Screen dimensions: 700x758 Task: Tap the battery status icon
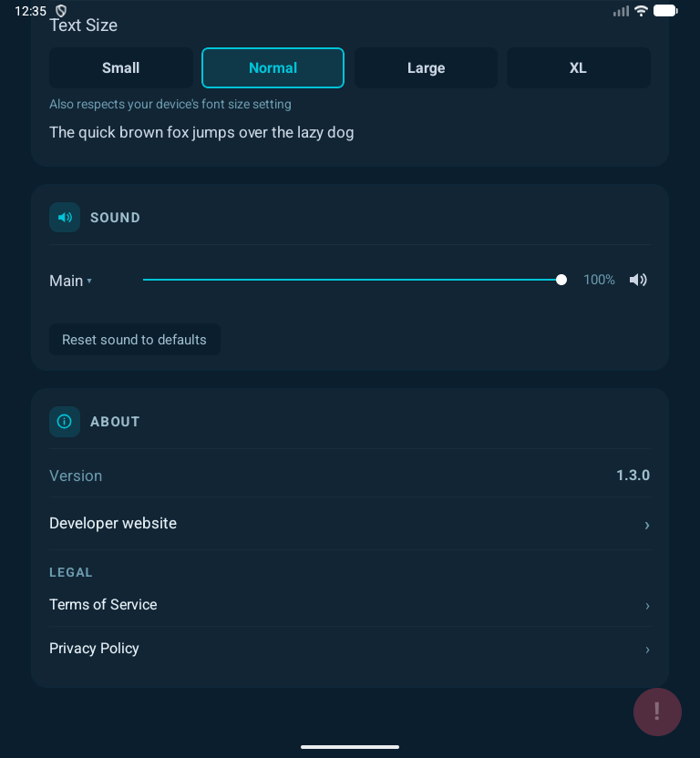(x=665, y=11)
